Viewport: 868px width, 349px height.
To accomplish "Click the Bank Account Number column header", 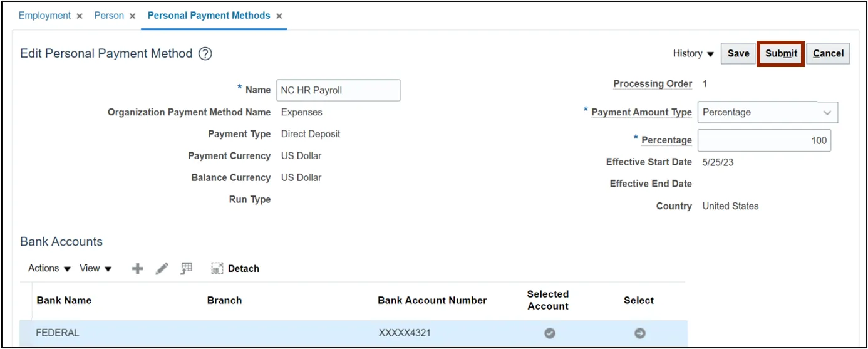I will (x=432, y=300).
